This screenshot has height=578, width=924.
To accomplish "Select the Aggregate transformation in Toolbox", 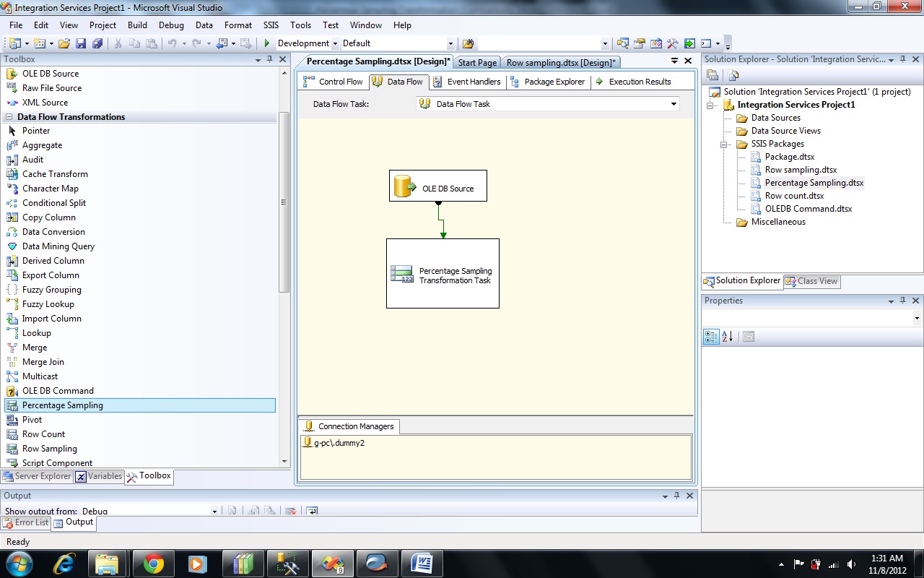I will (x=42, y=145).
